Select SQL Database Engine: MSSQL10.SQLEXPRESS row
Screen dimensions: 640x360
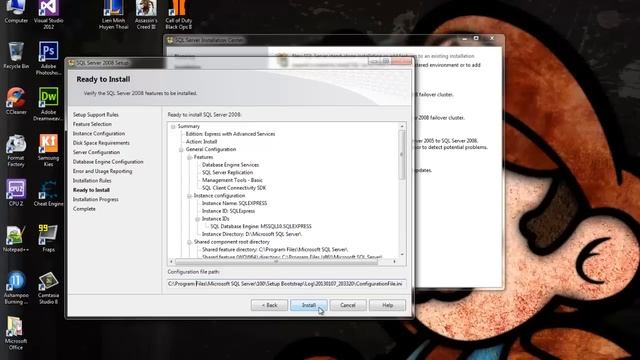click(261, 227)
